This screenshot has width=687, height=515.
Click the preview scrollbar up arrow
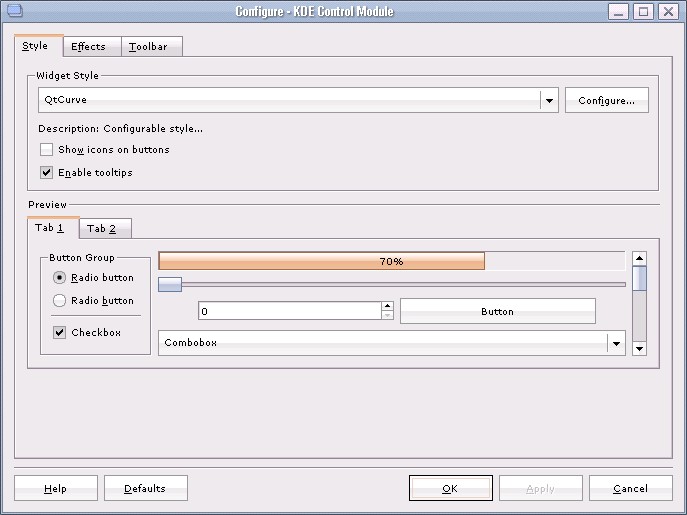point(639,259)
